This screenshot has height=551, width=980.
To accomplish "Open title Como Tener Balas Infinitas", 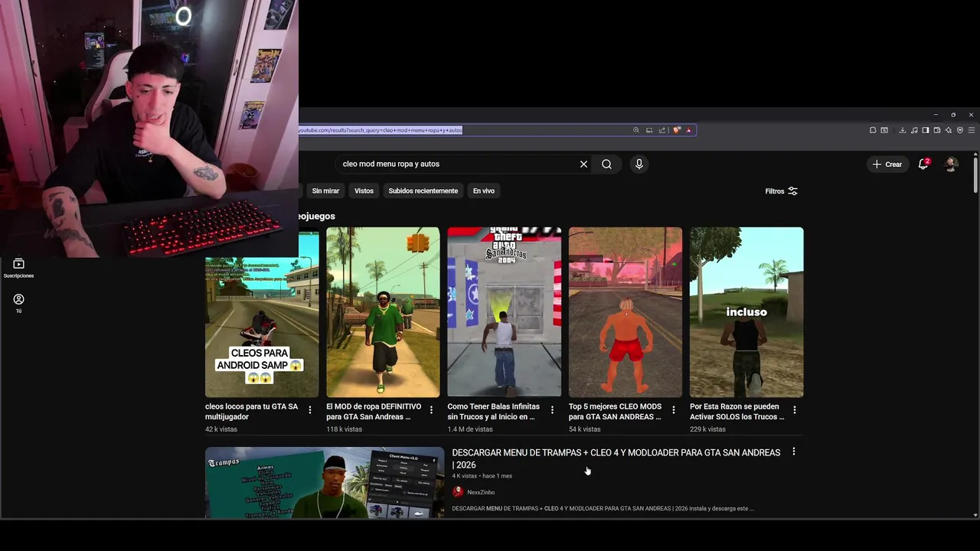I will coord(494,412).
